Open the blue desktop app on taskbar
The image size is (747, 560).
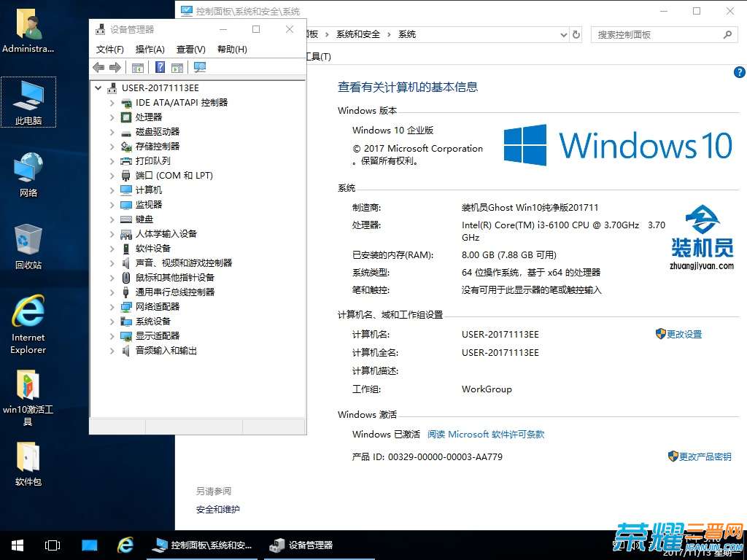tap(89, 545)
